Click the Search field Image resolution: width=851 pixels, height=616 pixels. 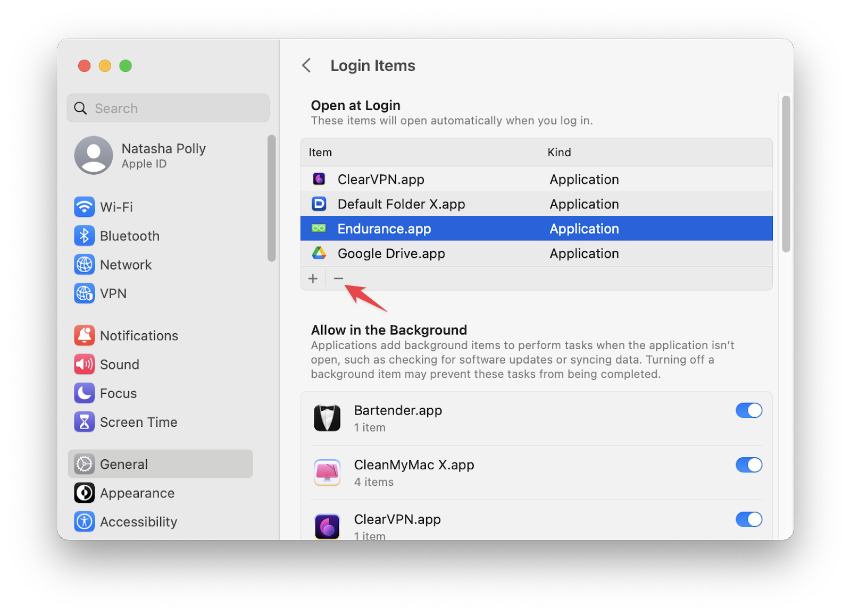(168, 108)
